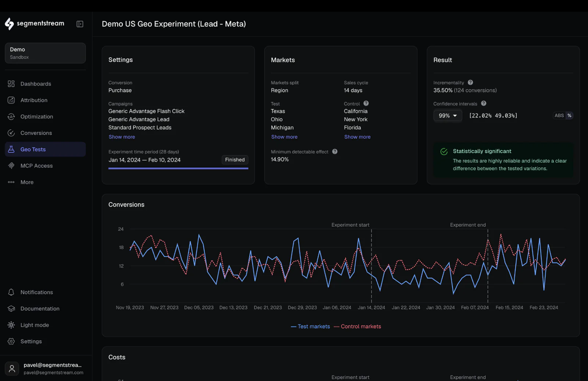Click the More three-dots icon
Image resolution: width=588 pixels, height=381 pixels.
pyautogui.click(x=11, y=182)
